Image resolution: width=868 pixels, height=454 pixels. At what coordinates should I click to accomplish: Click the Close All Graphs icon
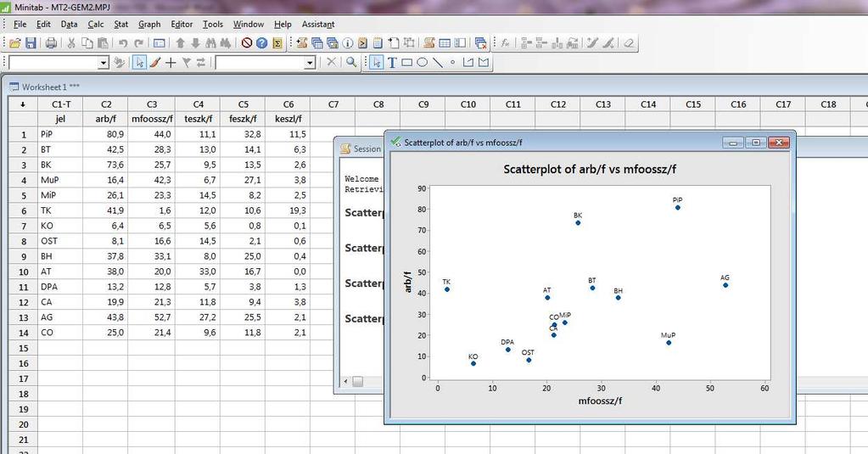click(x=480, y=43)
